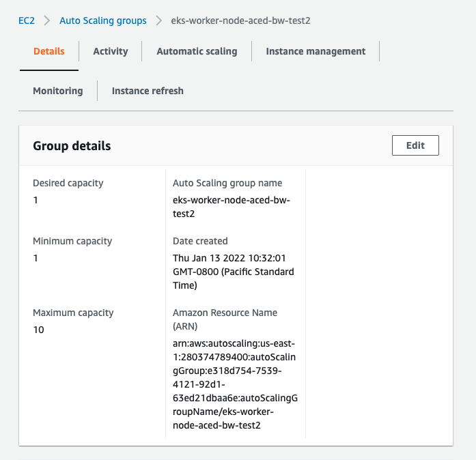
Task: Select the Desired capacity value 1
Action: (x=36, y=200)
